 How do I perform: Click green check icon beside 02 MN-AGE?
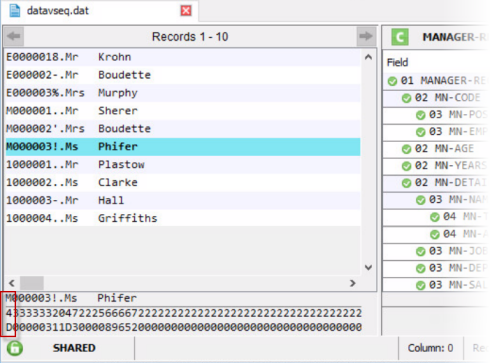click(x=406, y=149)
